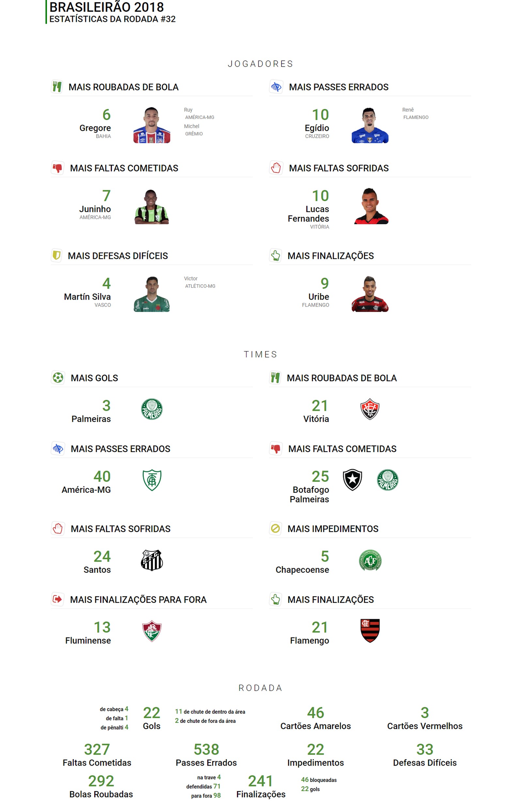Click the blue icon beside teams' Mais Passes Errados
This screenshot has height=812, width=522.
tap(58, 448)
